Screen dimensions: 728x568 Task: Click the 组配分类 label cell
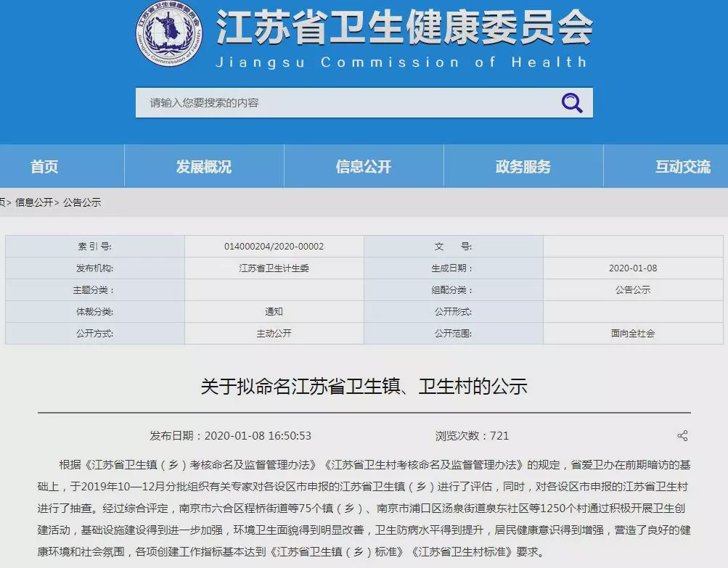coord(453,290)
